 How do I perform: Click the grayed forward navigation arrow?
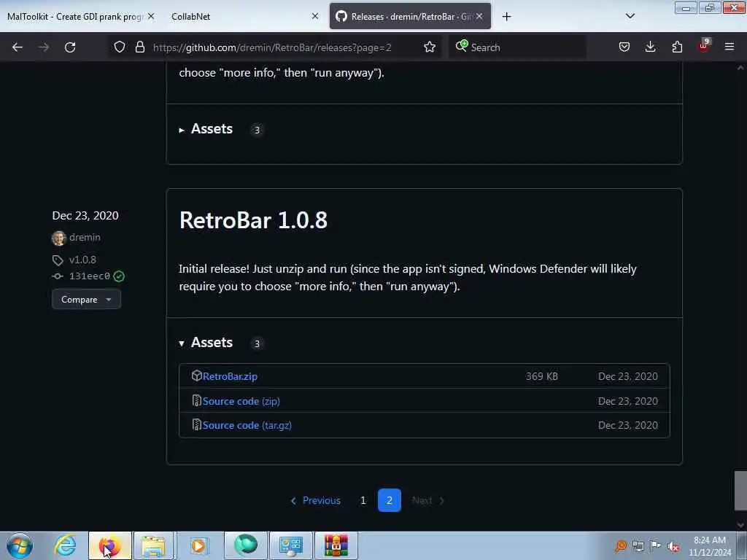(x=43, y=47)
